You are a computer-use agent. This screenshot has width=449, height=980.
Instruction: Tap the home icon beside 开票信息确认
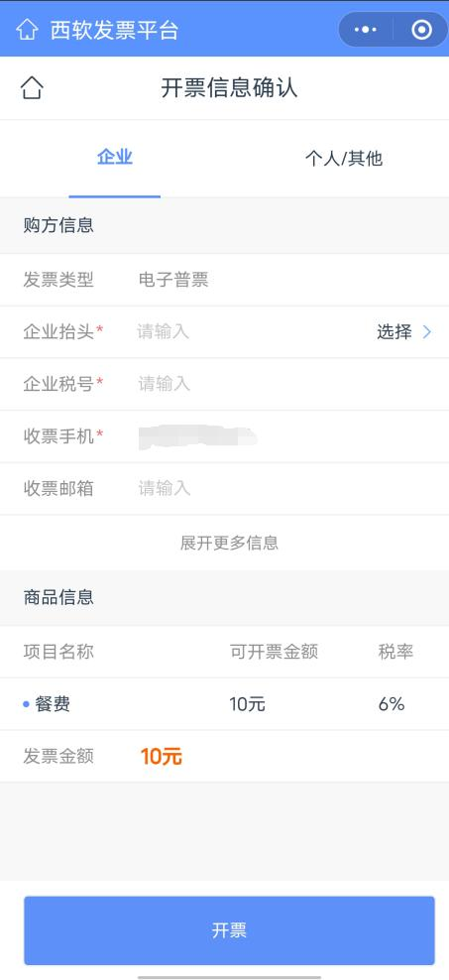pos(32,88)
